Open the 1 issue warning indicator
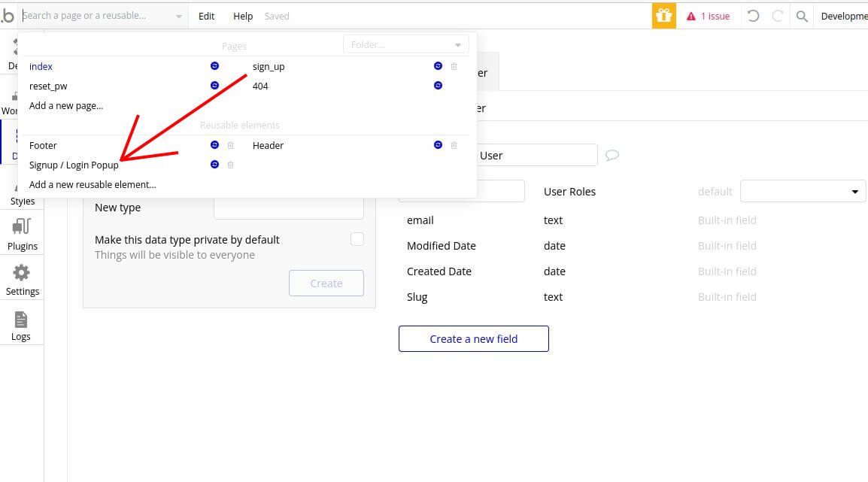This screenshot has width=868, height=482. click(708, 16)
